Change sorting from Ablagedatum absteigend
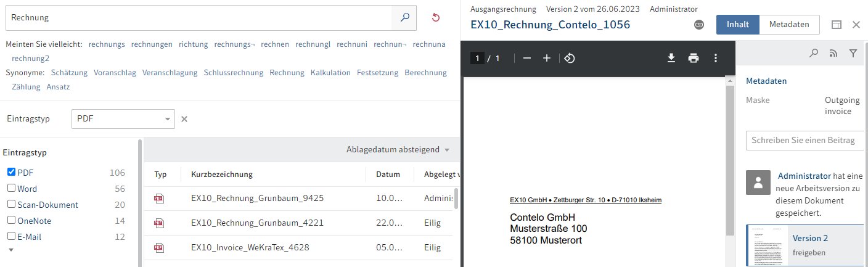 click(398, 150)
